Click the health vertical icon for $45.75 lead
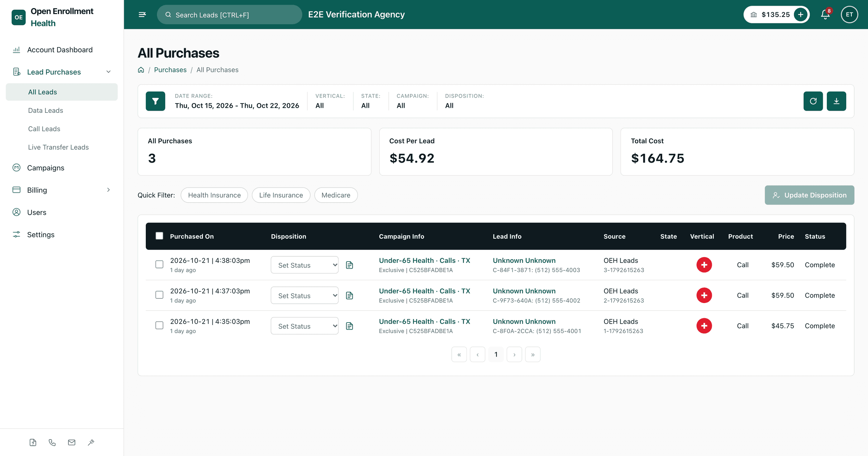Viewport: 868px width, 456px height. pos(704,326)
